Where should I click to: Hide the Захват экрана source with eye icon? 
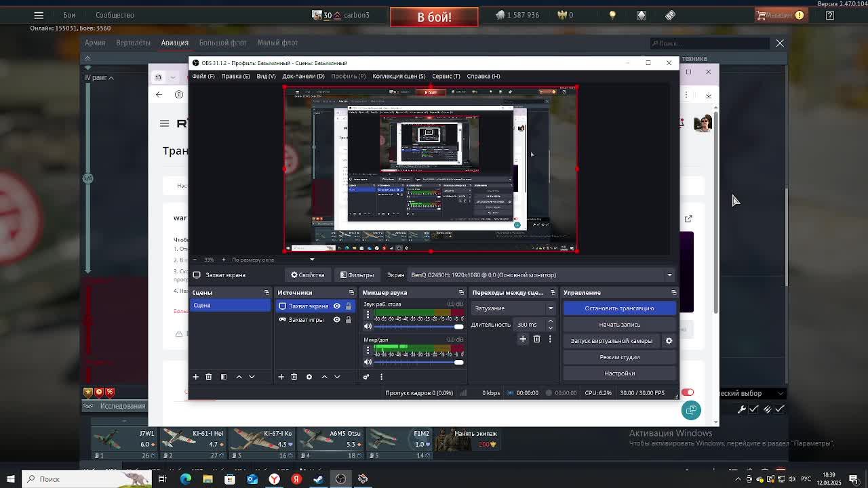[336, 306]
